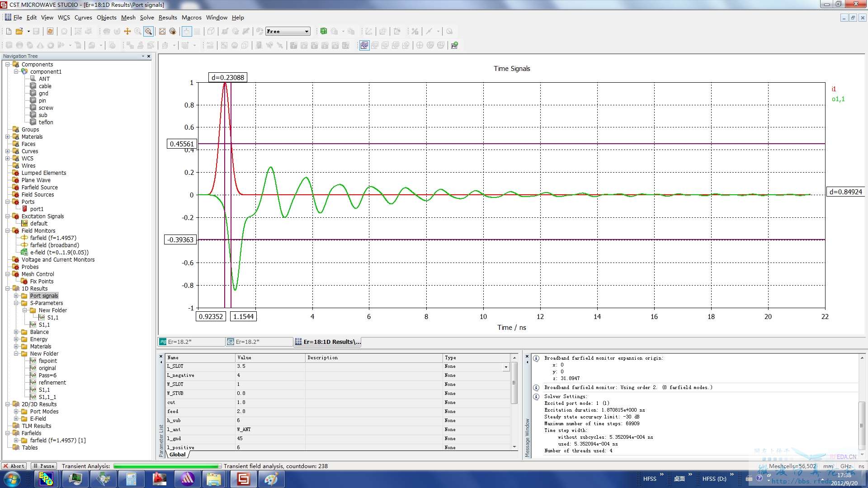Click the New project icon

coord(9,31)
